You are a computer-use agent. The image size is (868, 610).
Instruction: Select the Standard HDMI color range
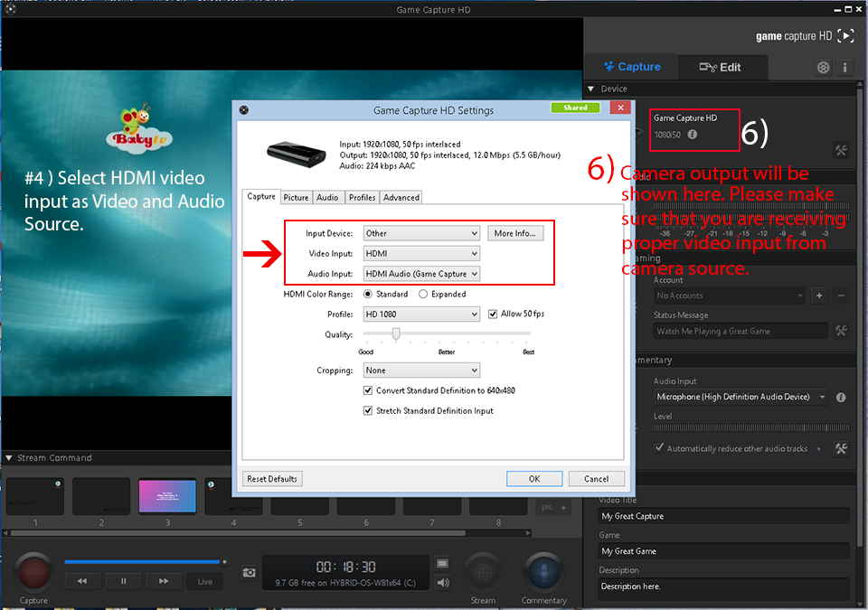(368, 294)
